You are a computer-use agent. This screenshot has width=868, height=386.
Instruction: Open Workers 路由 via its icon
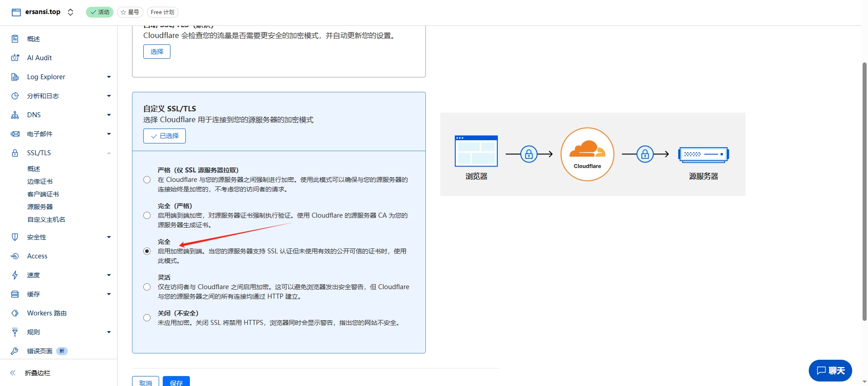[15, 313]
